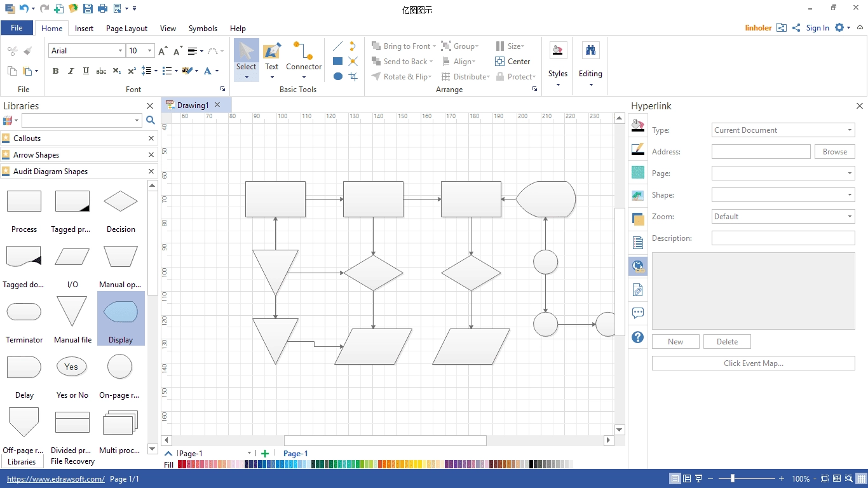Open hyperlink Type dropdown

(850, 130)
